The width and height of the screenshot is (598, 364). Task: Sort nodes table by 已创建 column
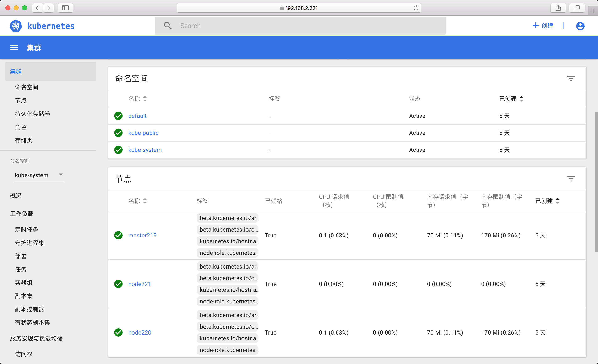tap(544, 201)
